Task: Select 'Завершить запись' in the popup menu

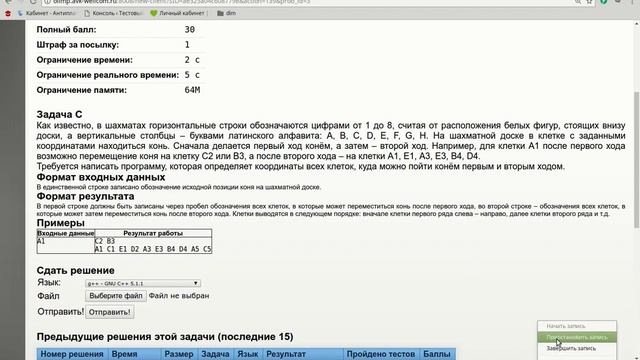Action: tap(577, 348)
